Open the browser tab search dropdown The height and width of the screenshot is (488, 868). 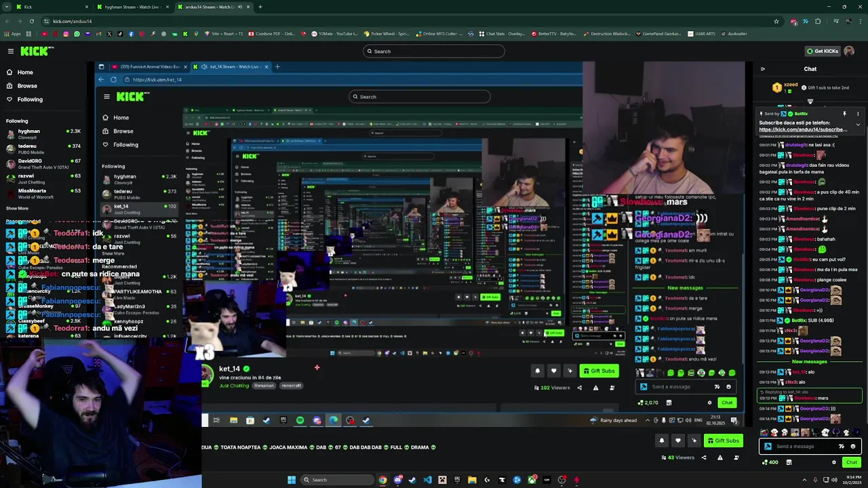[x=7, y=7]
